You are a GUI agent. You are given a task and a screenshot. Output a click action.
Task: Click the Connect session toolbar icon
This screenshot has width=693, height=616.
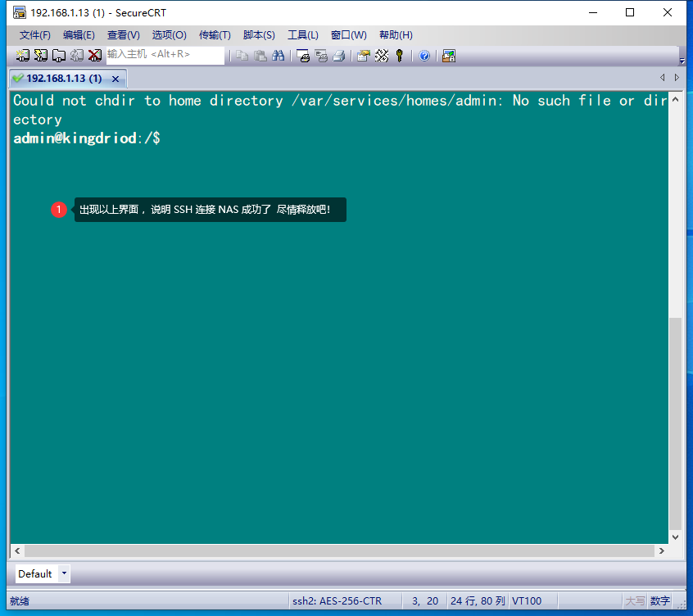point(23,56)
